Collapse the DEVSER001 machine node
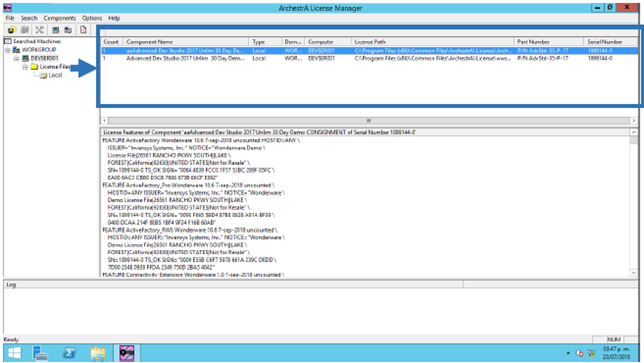644x363 pixels. point(16,58)
